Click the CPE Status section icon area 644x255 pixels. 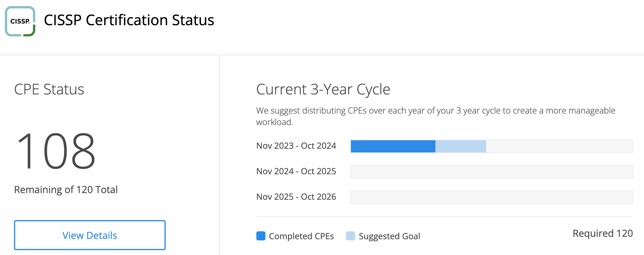point(49,89)
